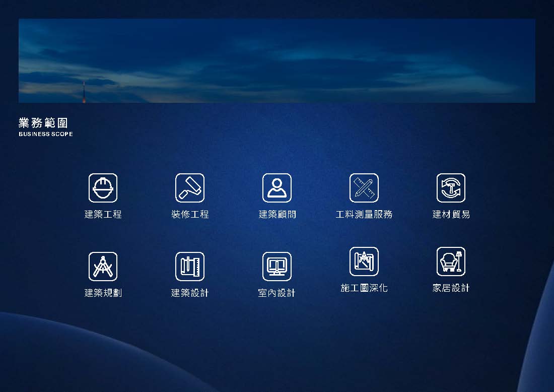The image size is (554, 392).
Task: Click the compass divider icon for 建築規劃
Action: point(103,267)
